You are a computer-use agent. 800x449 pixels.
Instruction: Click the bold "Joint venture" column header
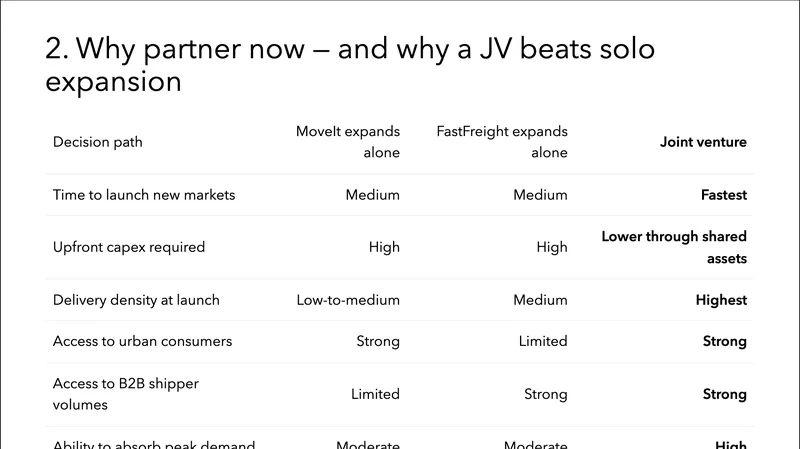click(703, 142)
